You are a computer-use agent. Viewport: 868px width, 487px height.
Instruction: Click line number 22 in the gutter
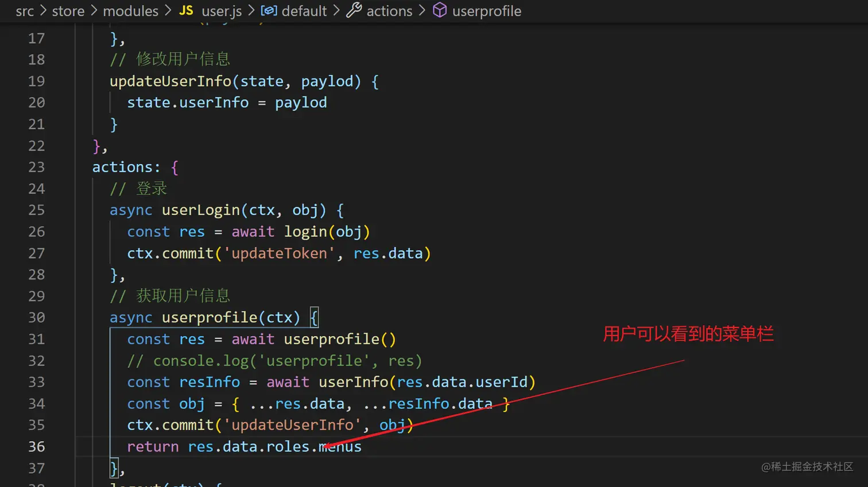(36, 146)
